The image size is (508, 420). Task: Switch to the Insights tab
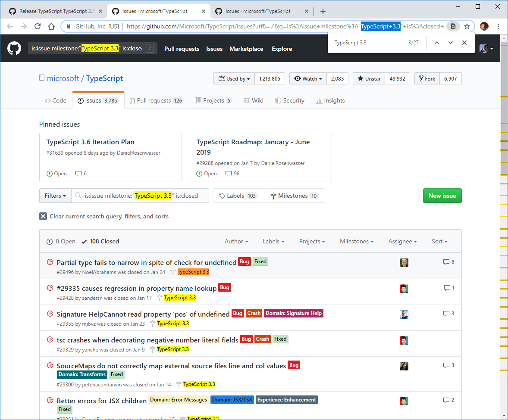(330, 100)
